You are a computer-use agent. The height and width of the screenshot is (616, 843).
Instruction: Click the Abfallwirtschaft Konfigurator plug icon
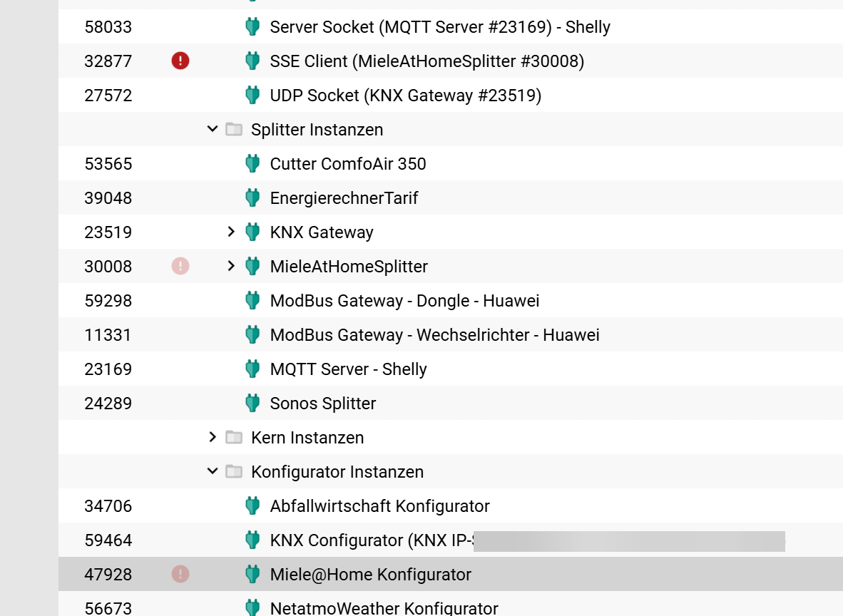pos(252,506)
